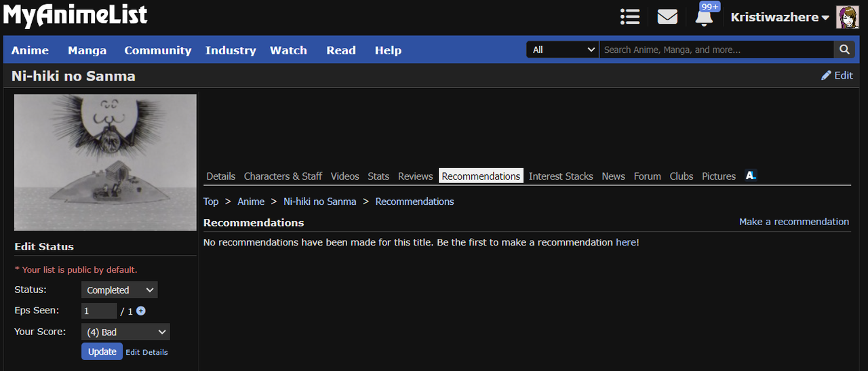Switch to the Details tab
Viewport: 868px width, 371px height.
(x=221, y=176)
